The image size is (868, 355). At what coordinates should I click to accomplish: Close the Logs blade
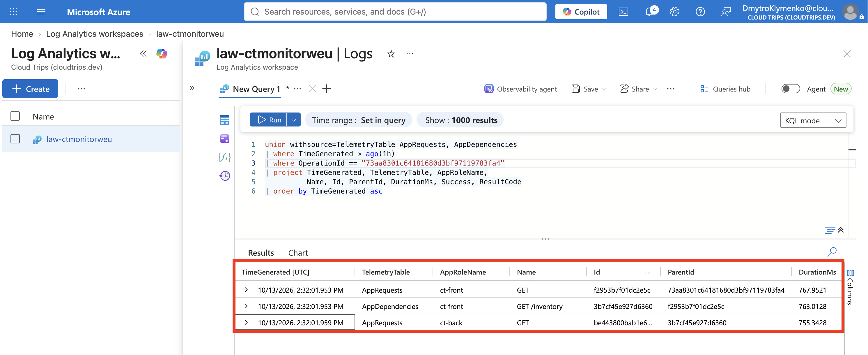pos(847,54)
